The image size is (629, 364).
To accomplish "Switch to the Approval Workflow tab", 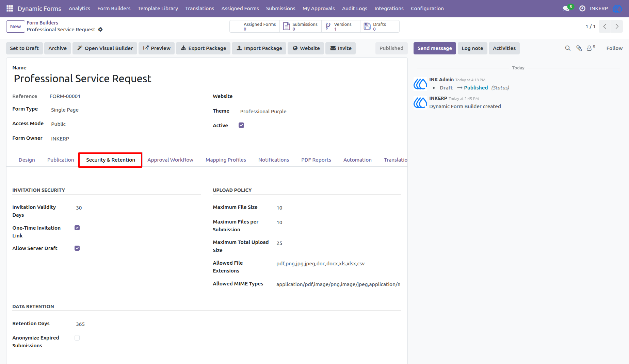I will [170, 160].
